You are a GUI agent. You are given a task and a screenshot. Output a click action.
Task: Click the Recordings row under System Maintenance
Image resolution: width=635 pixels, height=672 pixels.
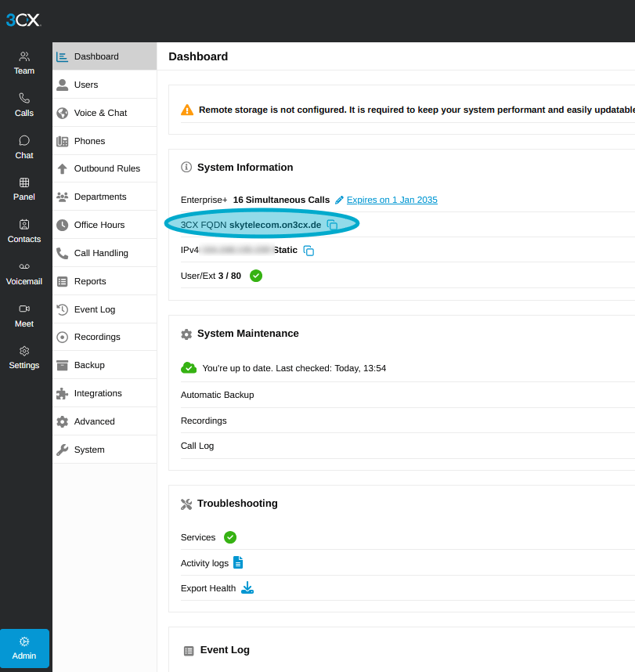(407, 421)
